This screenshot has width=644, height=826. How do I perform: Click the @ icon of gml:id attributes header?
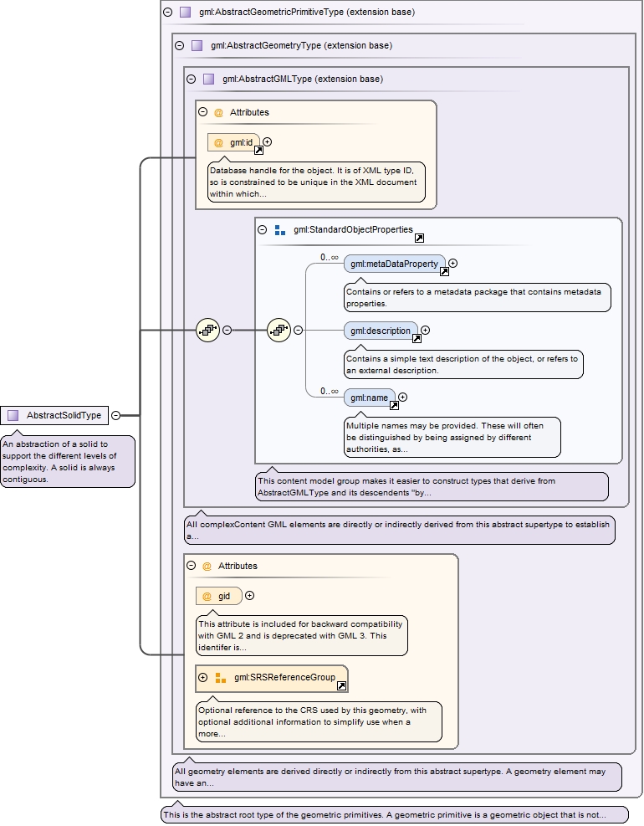pyautogui.click(x=218, y=113)
